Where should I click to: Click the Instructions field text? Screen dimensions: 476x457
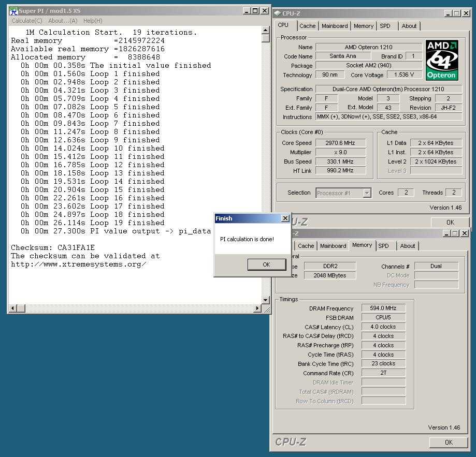pyautogui.click(x=388, y=117)
